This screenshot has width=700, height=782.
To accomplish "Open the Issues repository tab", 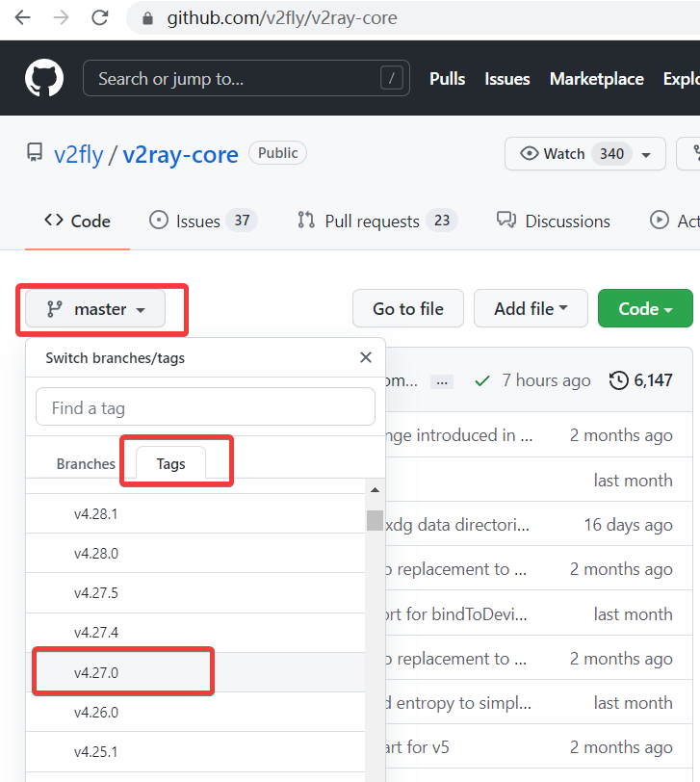I will click(199, 221).
